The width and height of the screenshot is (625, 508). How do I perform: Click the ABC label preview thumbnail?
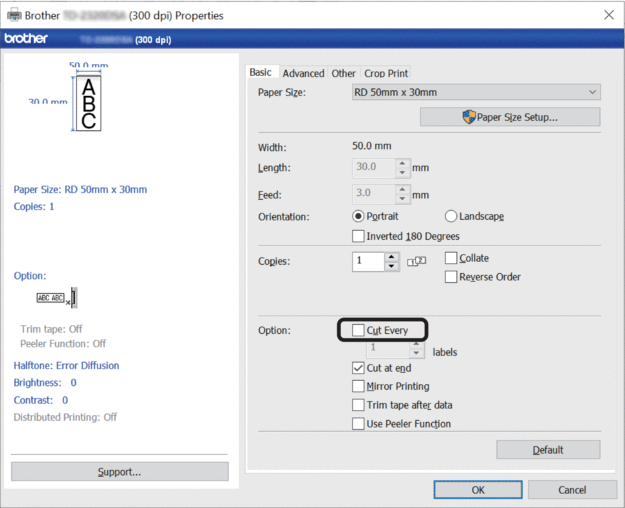(x=88, y=102)
